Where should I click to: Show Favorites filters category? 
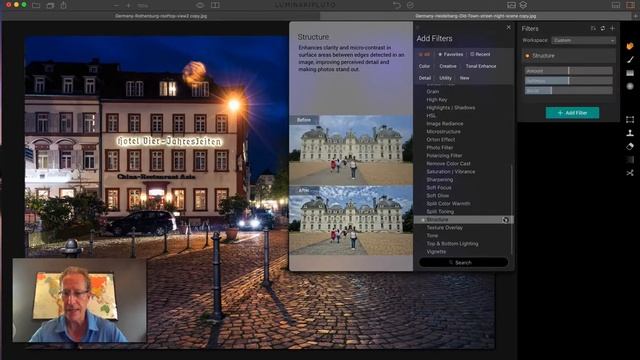451,54
